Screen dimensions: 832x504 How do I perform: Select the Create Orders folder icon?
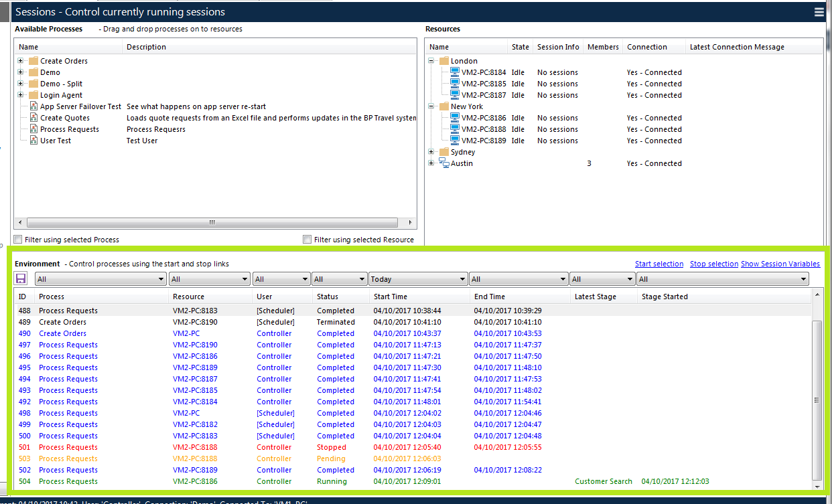[x=33, y=61]
